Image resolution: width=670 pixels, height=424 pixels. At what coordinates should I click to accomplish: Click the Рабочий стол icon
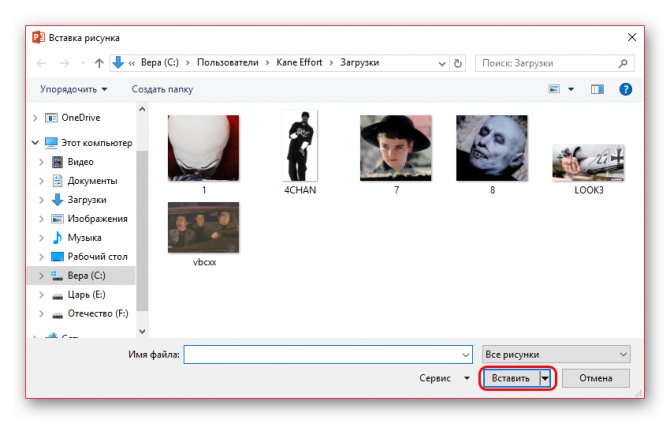[57, 256]
